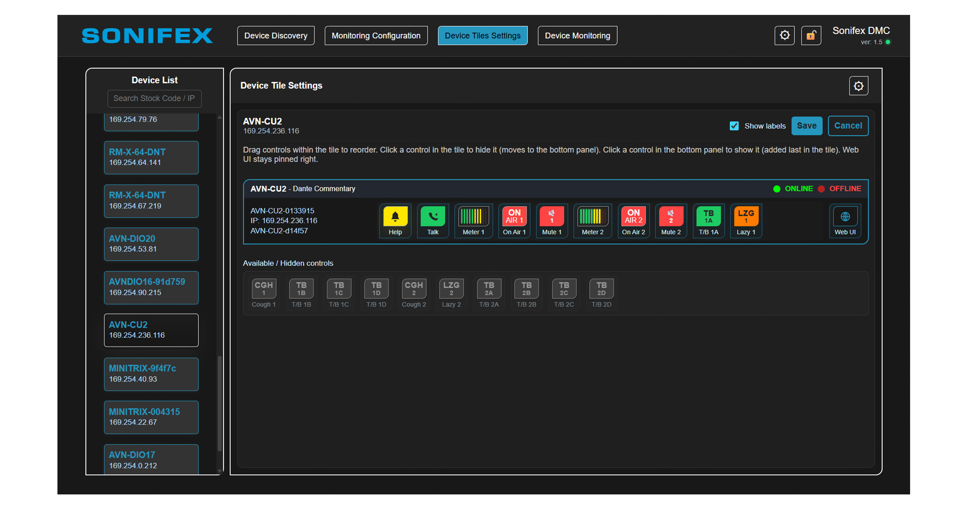Show the hidden T/B 2A control
Screen dimensions: 980x519
coord(489,293)
